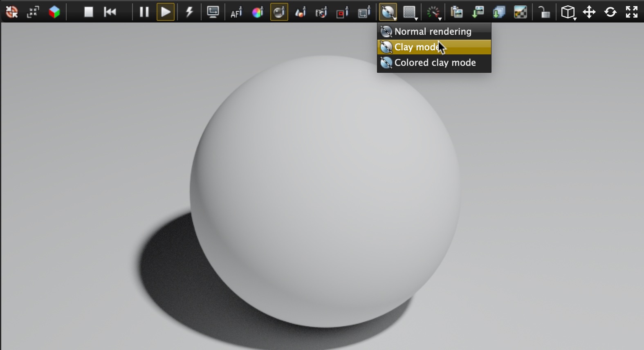Open the speedometer render priority dropdown
Screen dimensions: 644x350
click(x=433, y=12)
